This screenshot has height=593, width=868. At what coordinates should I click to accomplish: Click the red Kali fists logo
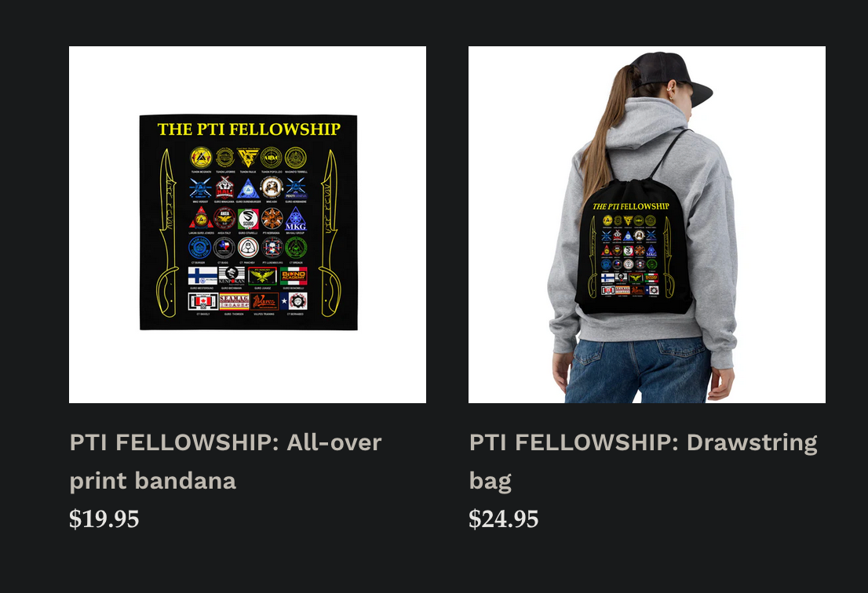224,188
